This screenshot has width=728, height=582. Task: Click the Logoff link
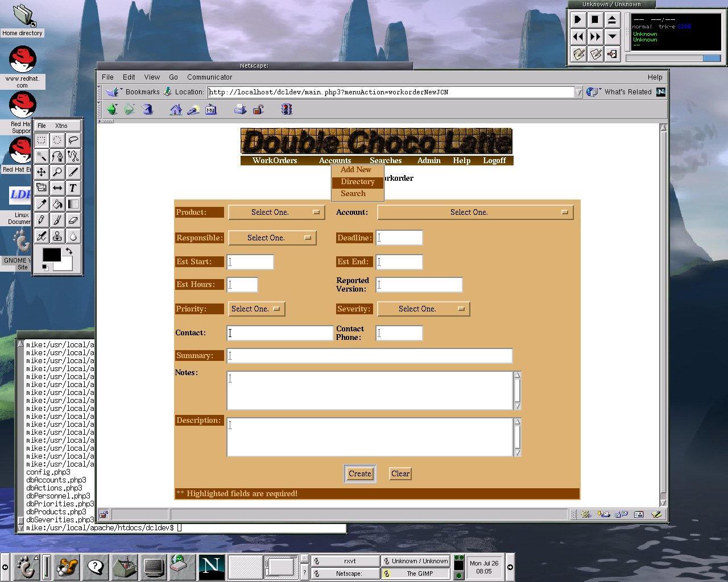pyautogui.click(x=494, y=160)
